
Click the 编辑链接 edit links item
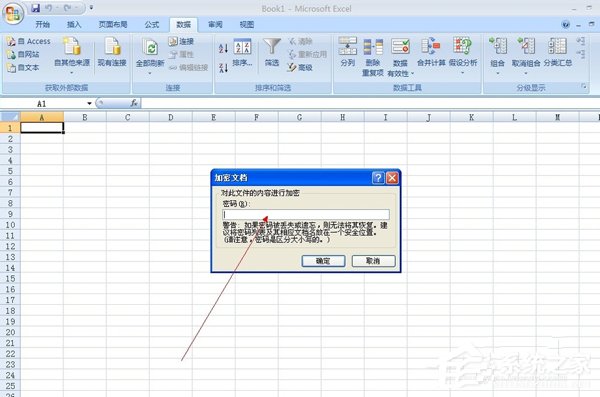[x=189, y=68]
